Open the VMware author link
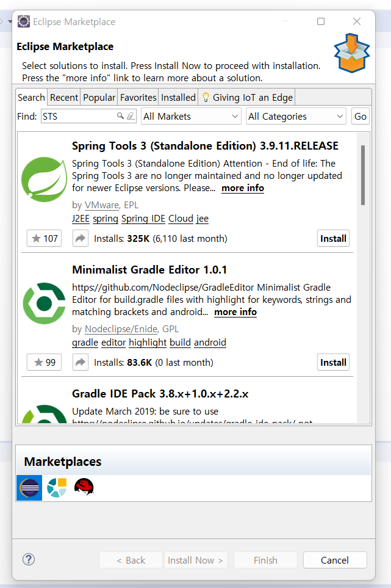The height and width of the screenshot is (588, 391). click(x=102, y=205)
